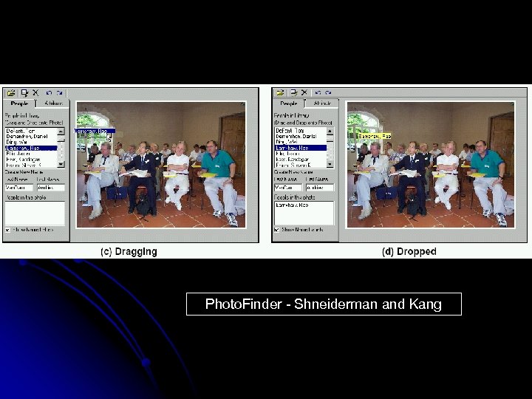
Task: Select "Dementhon, Daniel" in Dropped window list
Action: pyautogui.click(x=301, y=137)
